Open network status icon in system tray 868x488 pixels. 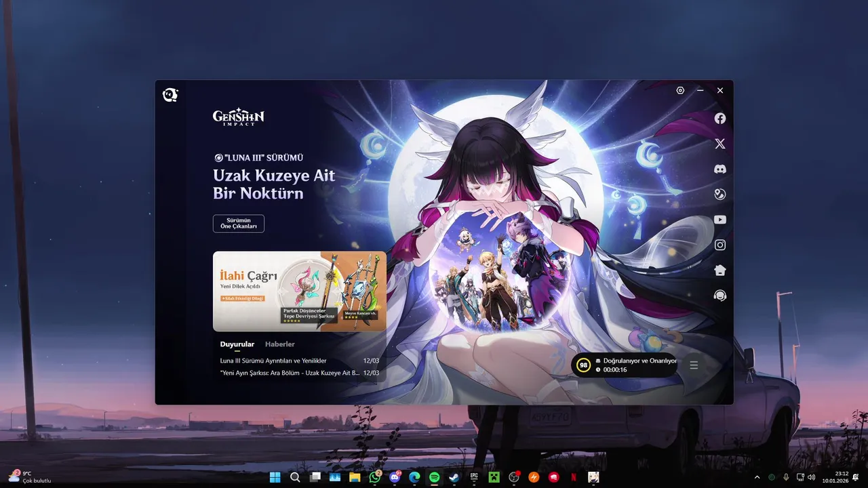point(800,477)
